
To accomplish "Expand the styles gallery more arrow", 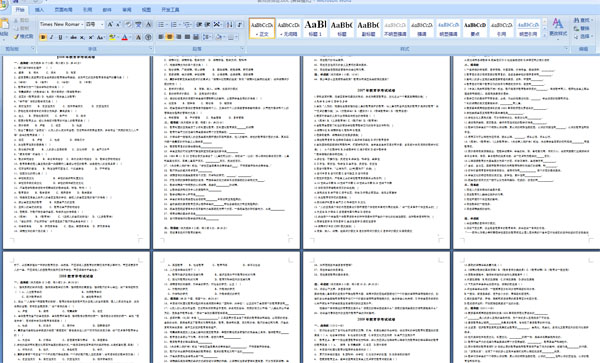I will (545, 35).
